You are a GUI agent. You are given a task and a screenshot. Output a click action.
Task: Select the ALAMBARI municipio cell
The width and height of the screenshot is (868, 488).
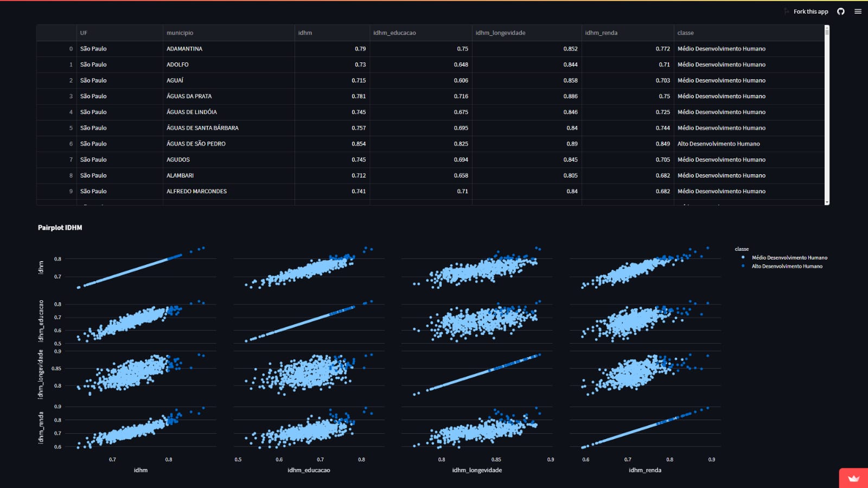point(228,175)
